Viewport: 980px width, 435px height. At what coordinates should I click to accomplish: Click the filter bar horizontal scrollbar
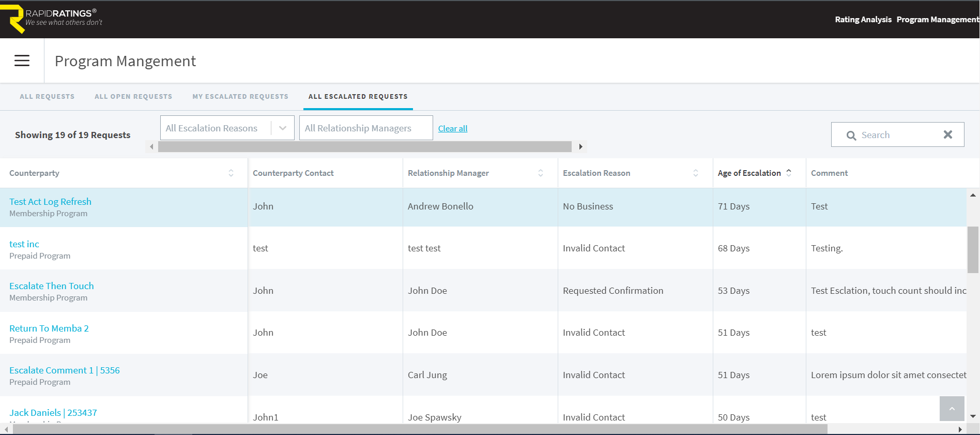coord(365,147)
